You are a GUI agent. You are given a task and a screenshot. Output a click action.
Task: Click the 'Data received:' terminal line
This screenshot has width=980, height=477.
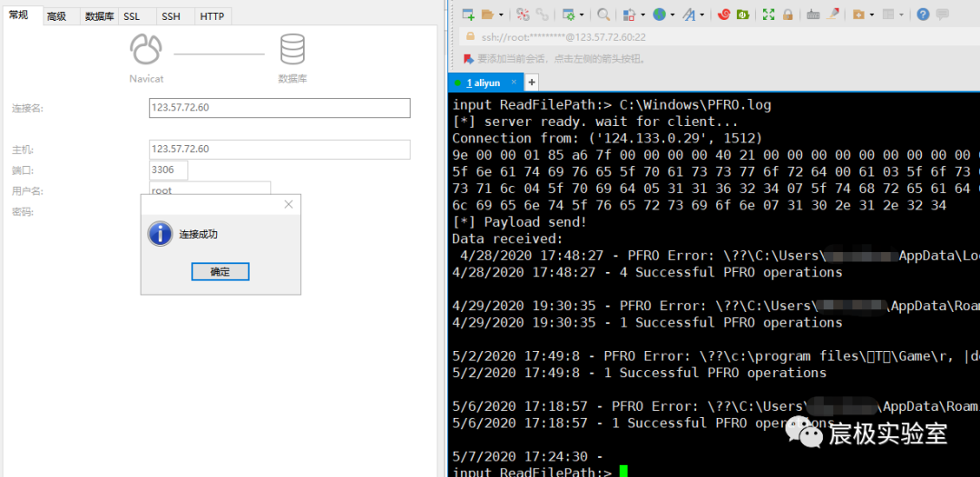tap(507, 238)
